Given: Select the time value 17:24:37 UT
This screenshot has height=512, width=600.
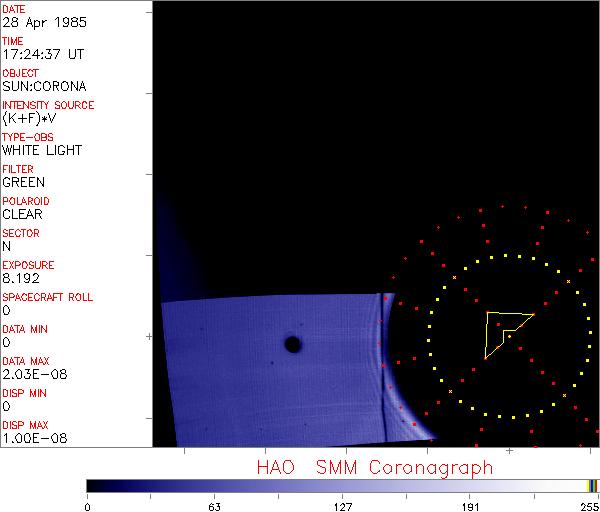Looking at the screenshot, I should tap(42, 54).
